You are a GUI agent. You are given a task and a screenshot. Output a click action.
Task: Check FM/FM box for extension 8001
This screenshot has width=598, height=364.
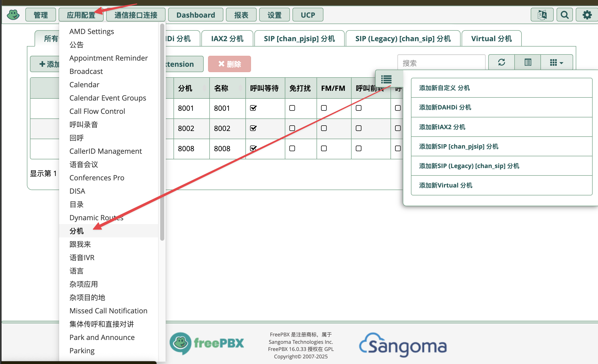[x=324, y=108]
